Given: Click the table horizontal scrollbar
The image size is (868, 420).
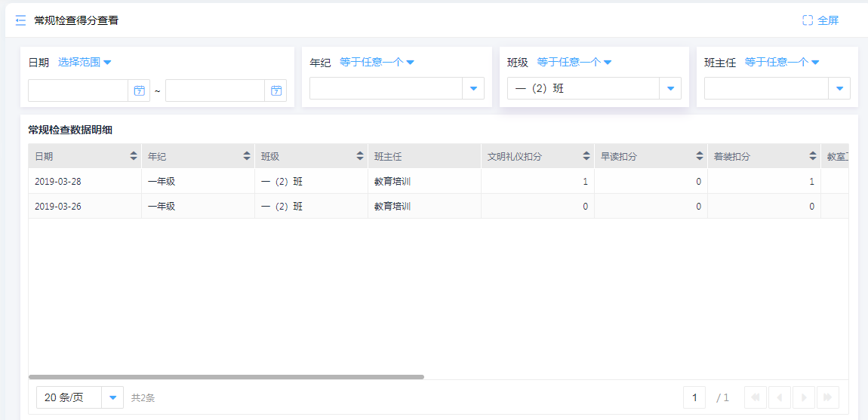Looking at the screenshot, I should click(x=226, y=377).
